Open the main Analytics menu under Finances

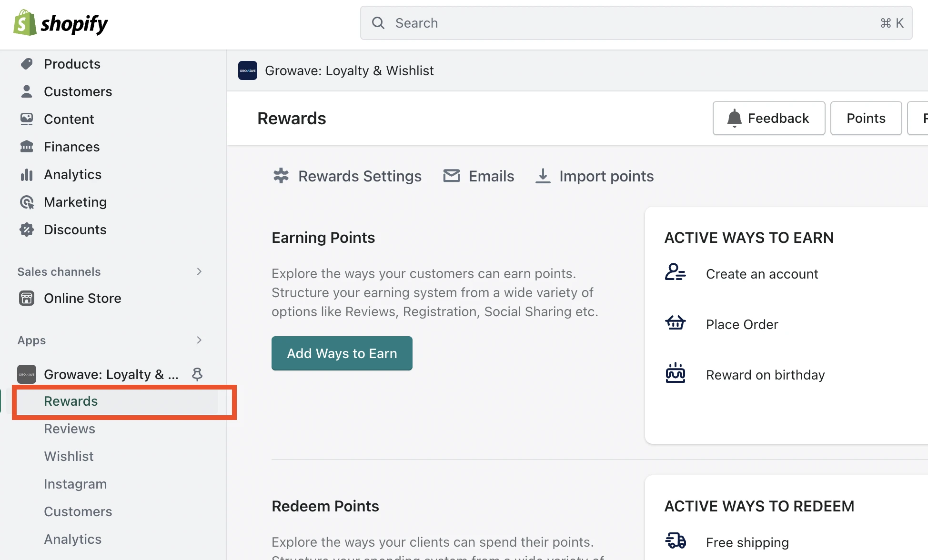pyautogui.click(x=72, y=174)
